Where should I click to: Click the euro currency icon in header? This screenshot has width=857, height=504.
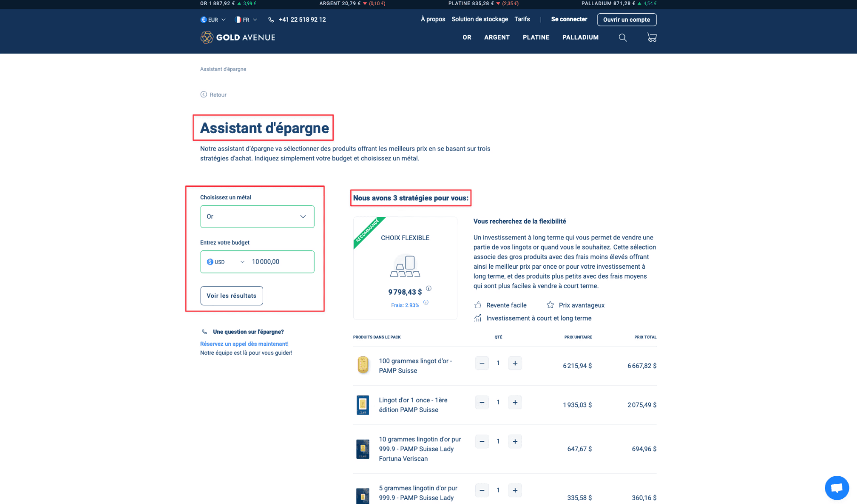(x=203, y=20)
